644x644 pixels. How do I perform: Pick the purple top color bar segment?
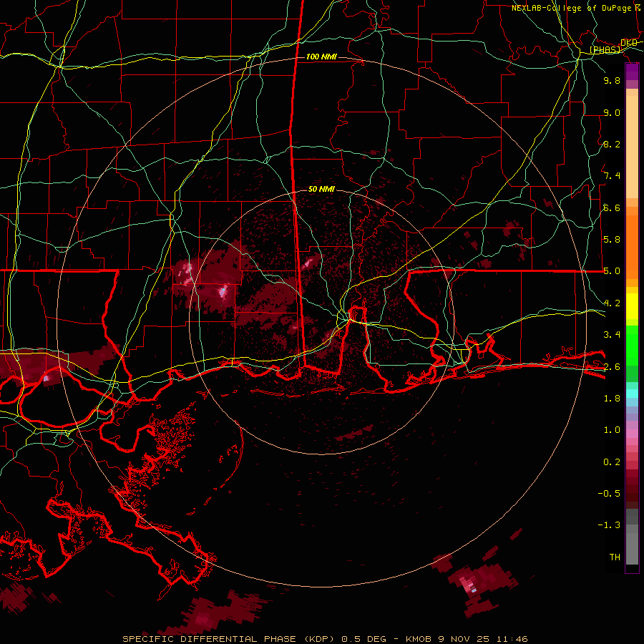coord(632,70)
